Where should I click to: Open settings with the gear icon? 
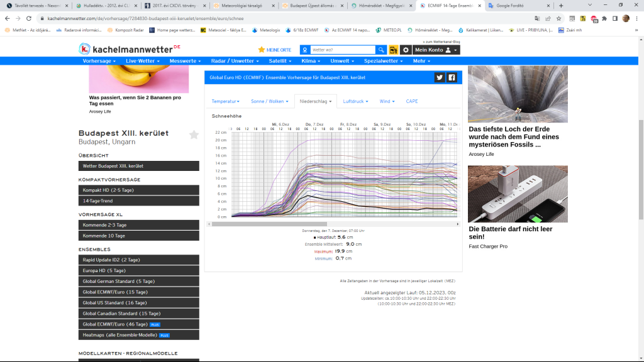coord(406,50)
